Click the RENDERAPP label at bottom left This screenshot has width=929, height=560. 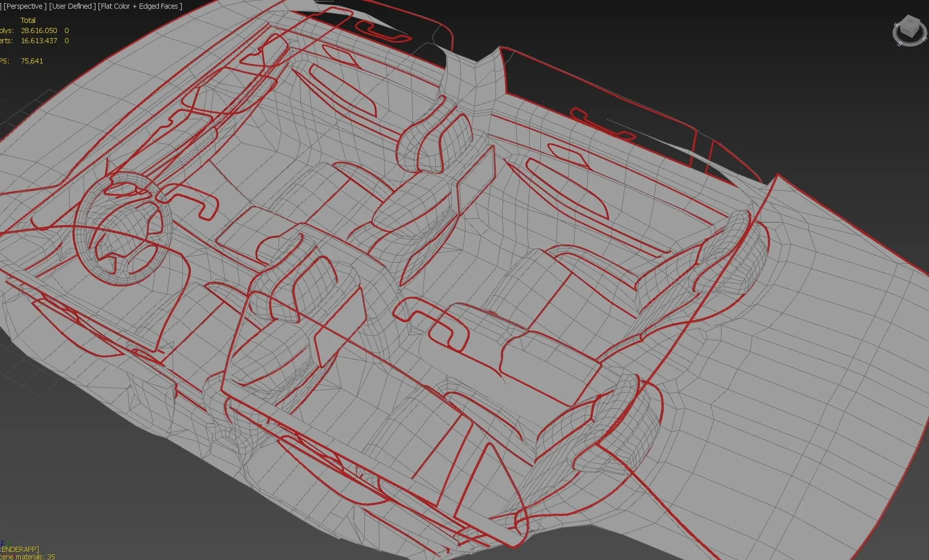pyautogui.click(x=19, y=549)
